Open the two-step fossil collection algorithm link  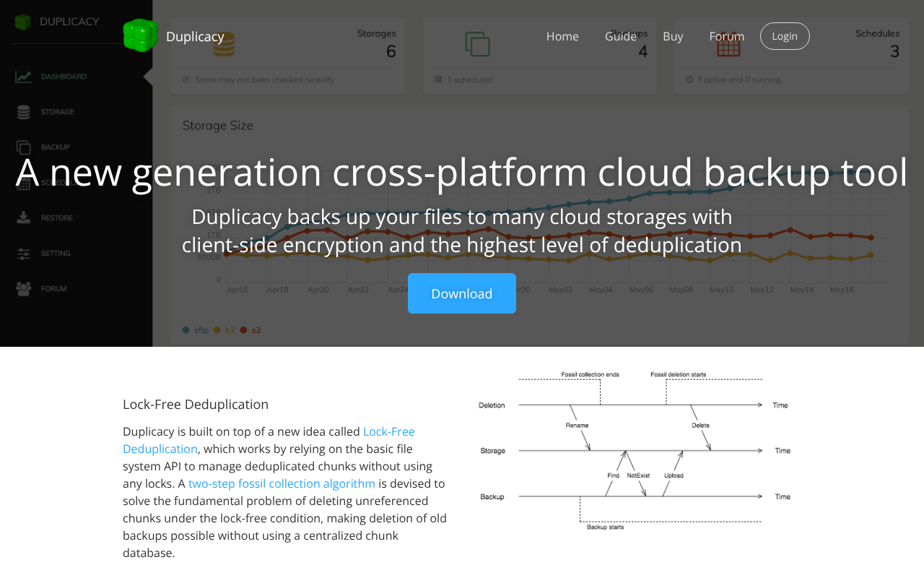[282, 483]
